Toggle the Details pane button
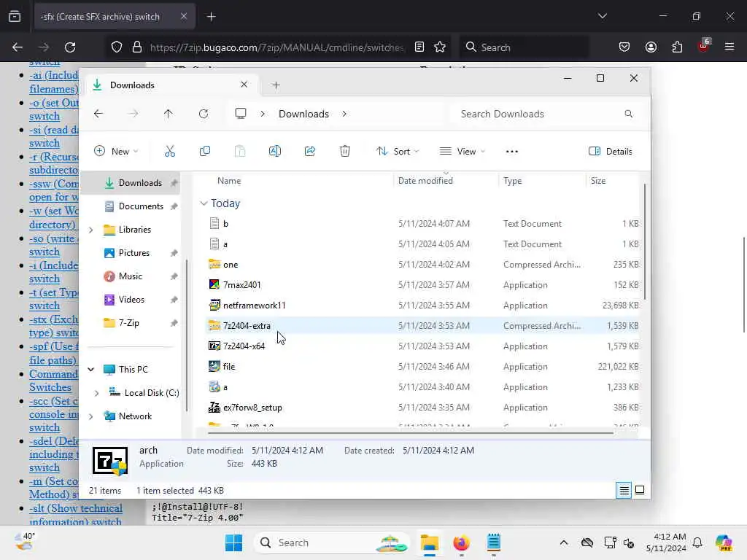Viewport: 747px width, 560px height. (611, 152)
